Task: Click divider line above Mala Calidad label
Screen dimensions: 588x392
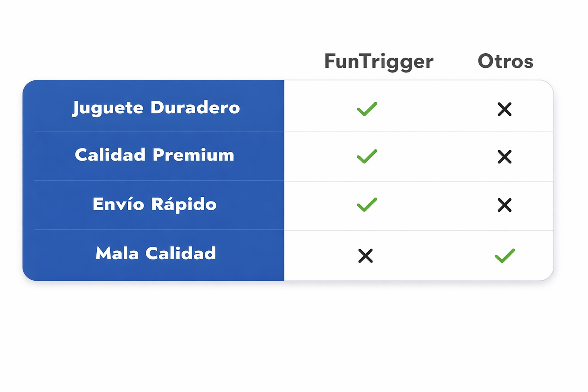Action: click(x=157, y=229)
